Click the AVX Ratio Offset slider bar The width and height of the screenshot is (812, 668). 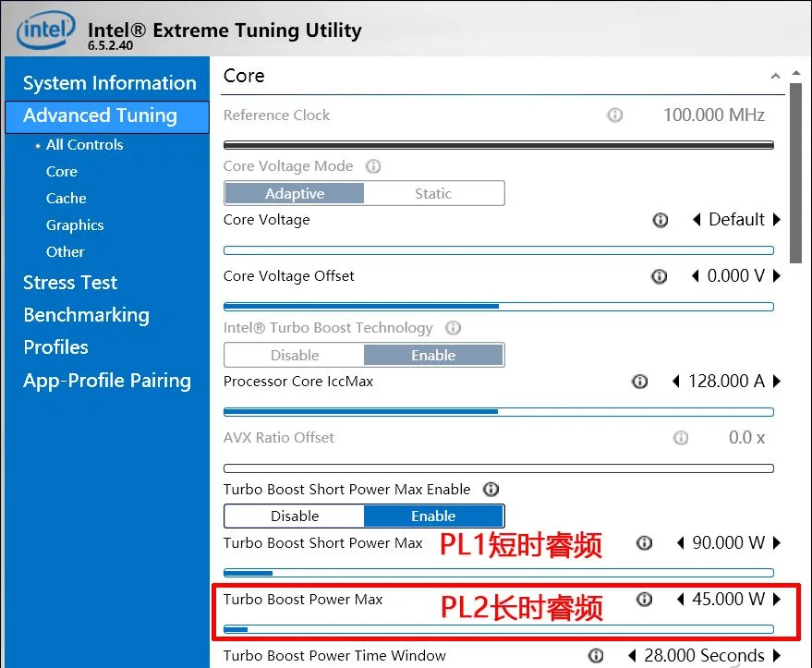click(x=499, y=468)
